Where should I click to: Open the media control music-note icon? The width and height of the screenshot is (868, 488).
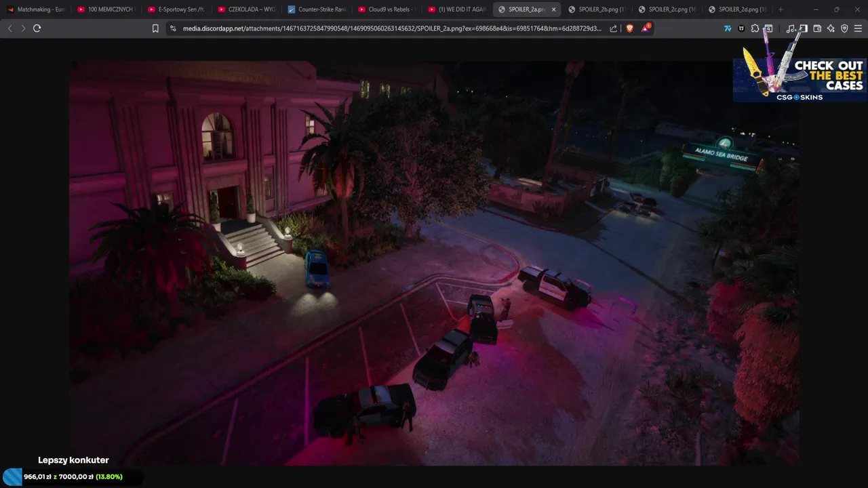pyautogui.click(x=790, y=28)
